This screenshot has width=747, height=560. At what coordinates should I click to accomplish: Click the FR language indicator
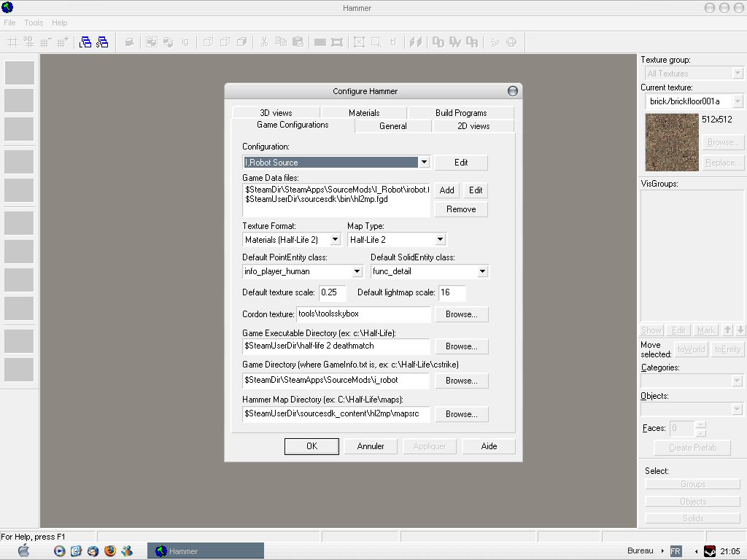676,551
